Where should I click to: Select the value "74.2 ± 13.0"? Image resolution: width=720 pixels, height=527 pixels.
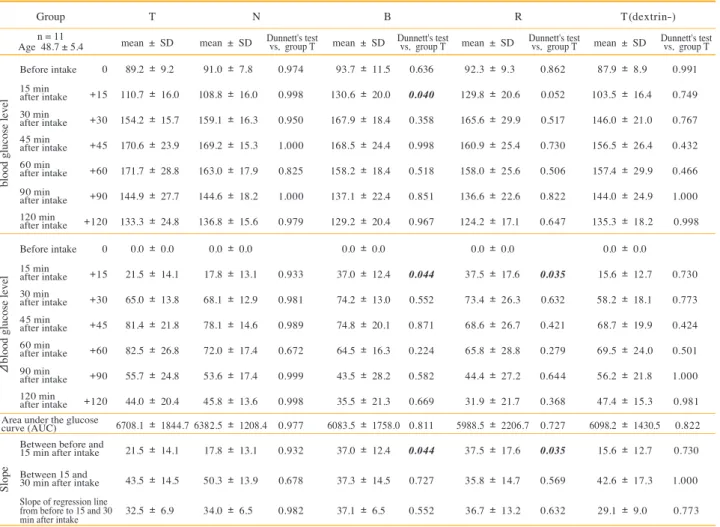pos(363,300)
